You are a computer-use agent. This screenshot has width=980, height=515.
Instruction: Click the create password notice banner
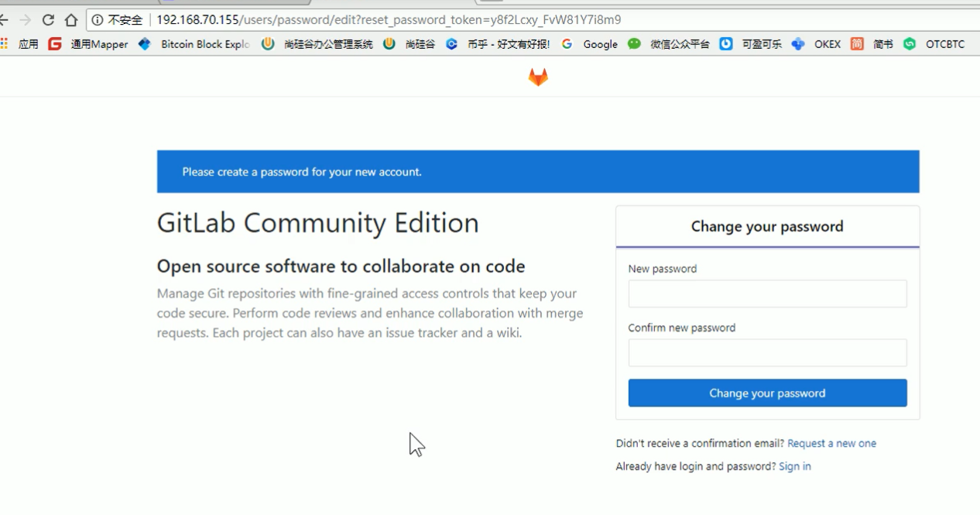538,172
